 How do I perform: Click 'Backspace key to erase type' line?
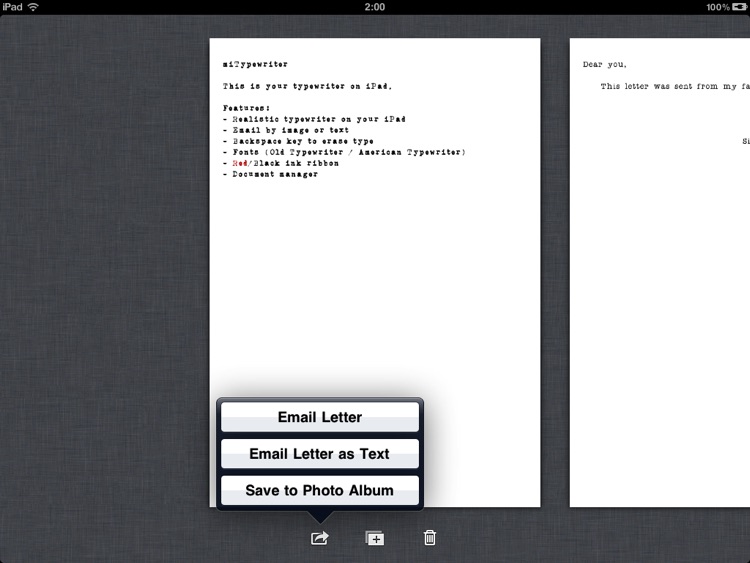point(298,141)
